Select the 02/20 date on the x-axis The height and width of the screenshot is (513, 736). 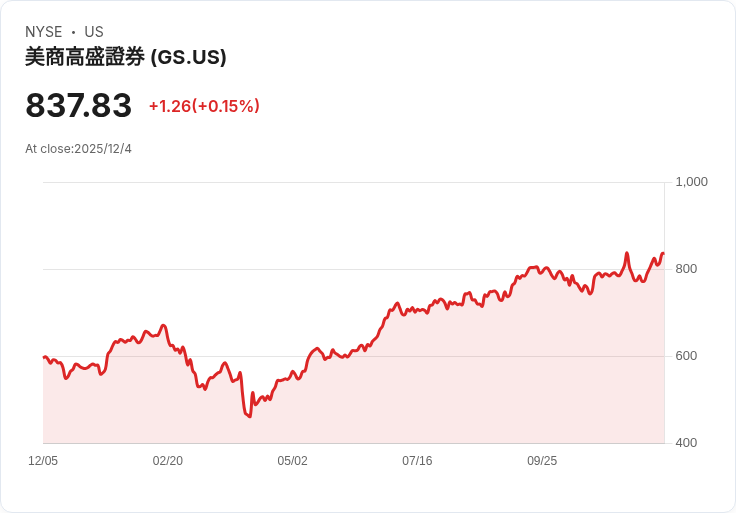coord(168,461)
